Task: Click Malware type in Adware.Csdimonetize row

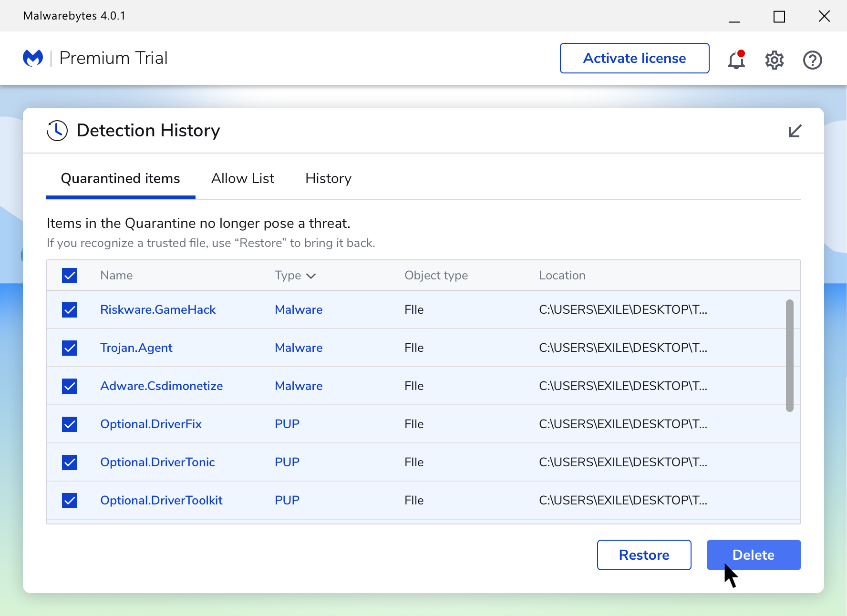Action: tap(299, 386)
